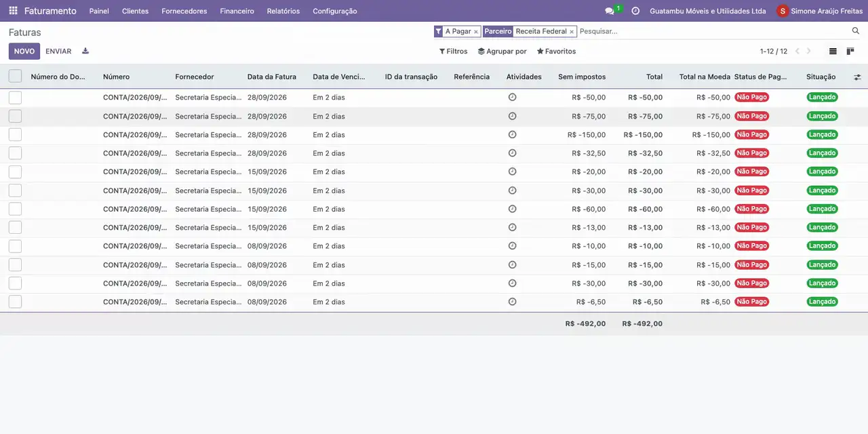Expand the Agrupar por dropdown
This screenshot has height=434, width=868.
pos(502,52)
